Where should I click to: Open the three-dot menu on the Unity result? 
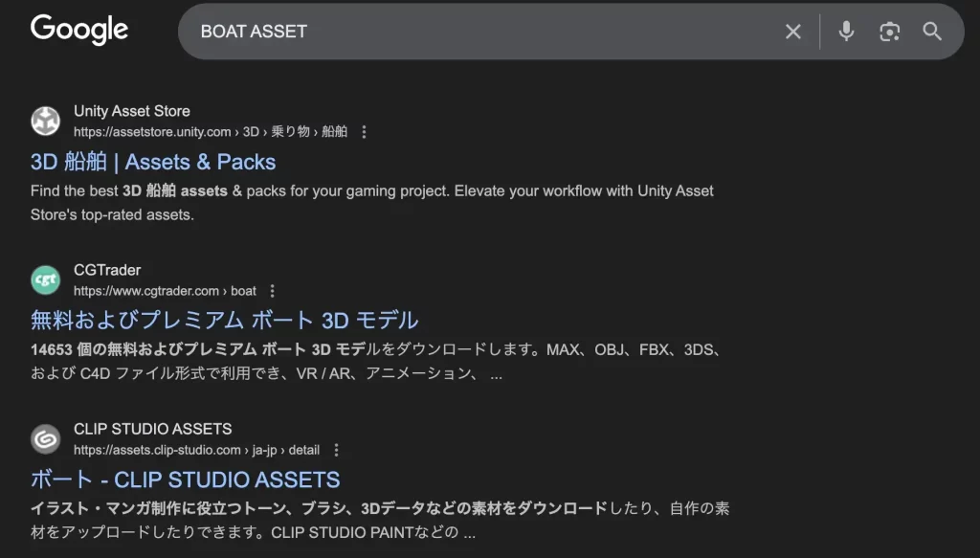(x=364, y=132)
